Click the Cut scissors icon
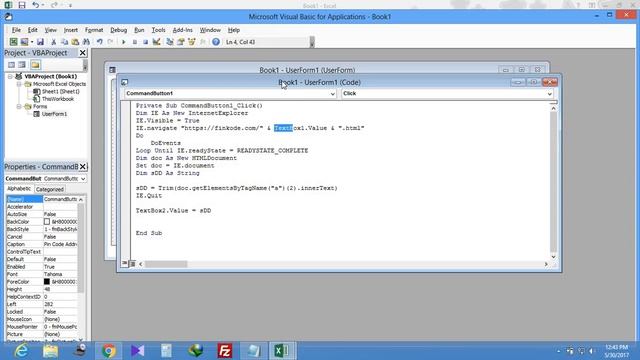 click(53, 42)
